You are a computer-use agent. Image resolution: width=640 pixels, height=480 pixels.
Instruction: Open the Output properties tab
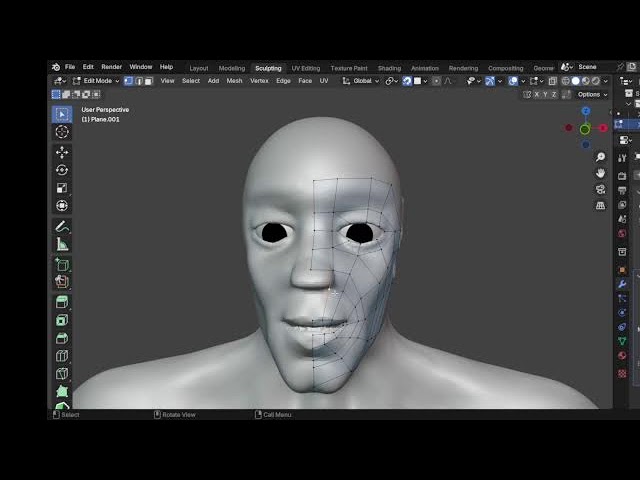pos(622,190)
